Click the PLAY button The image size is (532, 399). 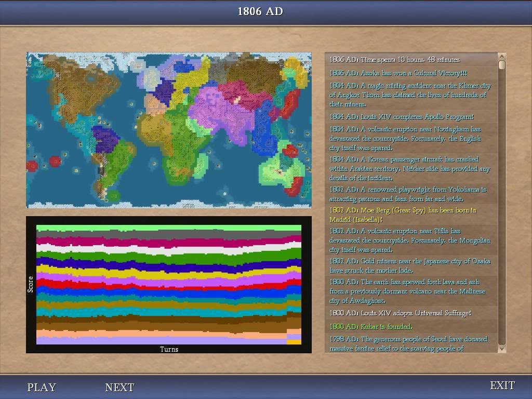click(x=42, y=387)
